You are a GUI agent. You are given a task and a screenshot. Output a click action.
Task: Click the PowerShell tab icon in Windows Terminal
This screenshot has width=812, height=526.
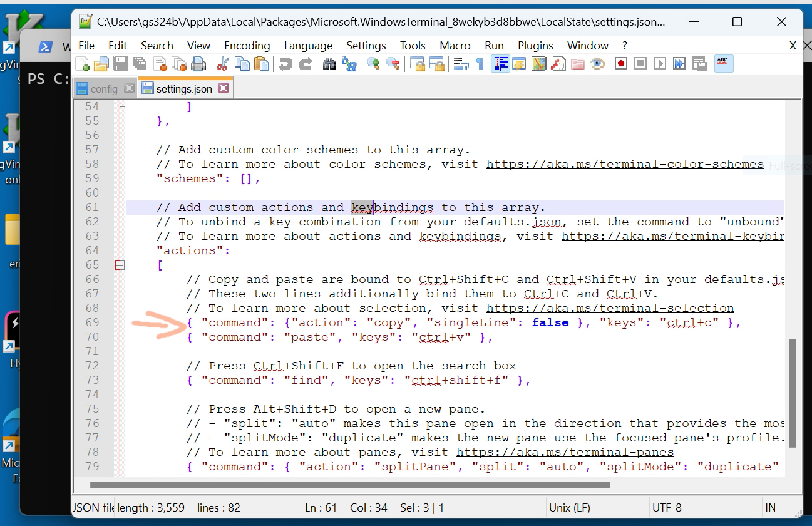point(45,47)
